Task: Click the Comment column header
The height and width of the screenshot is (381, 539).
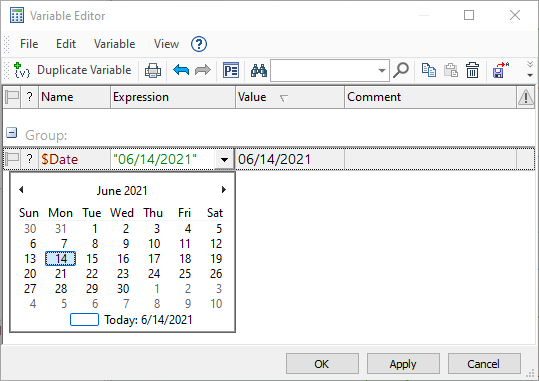Action: click(430, 97)
